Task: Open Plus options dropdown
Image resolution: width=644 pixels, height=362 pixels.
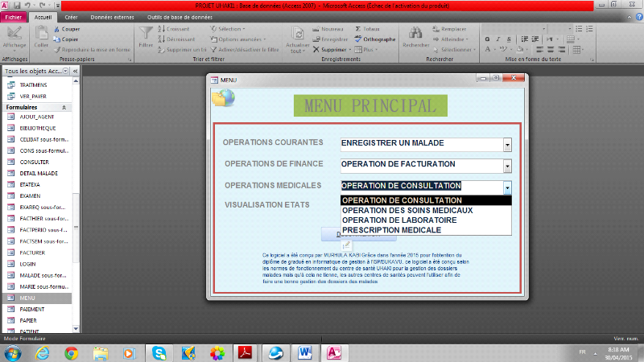Action: [366, 50]
